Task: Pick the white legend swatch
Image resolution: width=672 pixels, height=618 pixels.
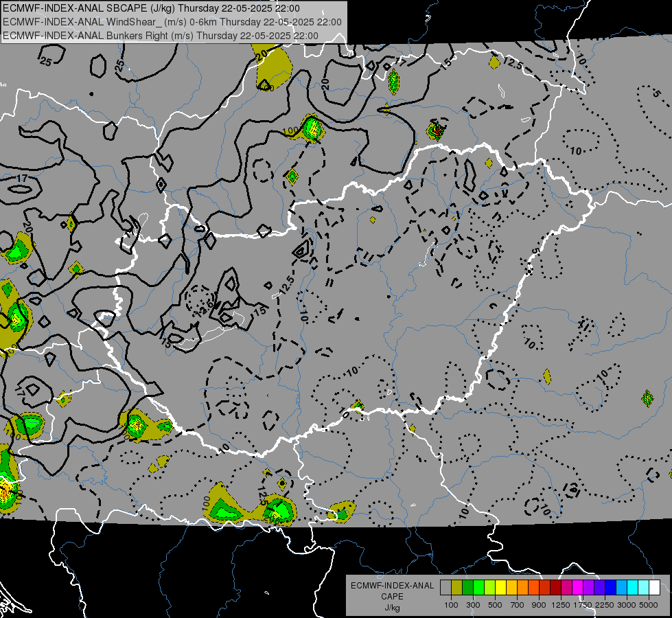Action: [x=654, y=588]
